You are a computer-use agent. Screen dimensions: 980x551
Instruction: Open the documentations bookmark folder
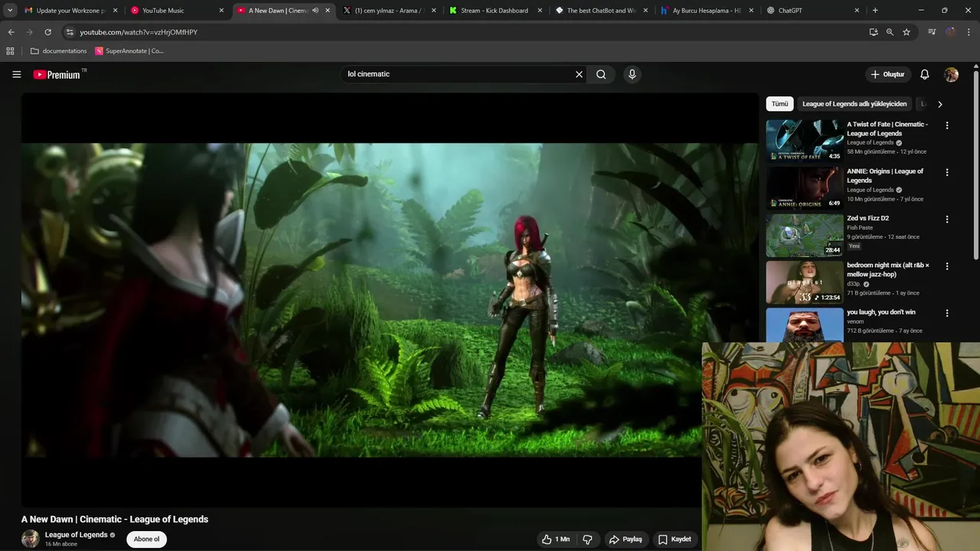[58, 51]
